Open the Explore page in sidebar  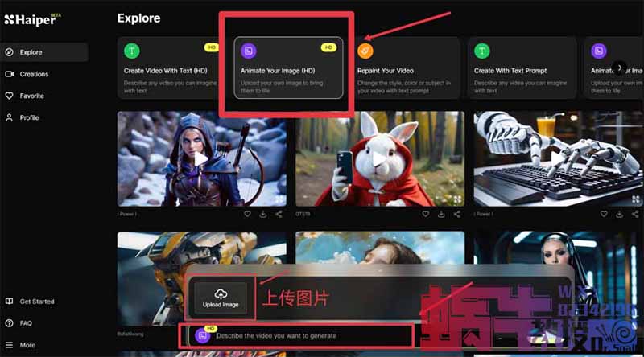[32, 52]
